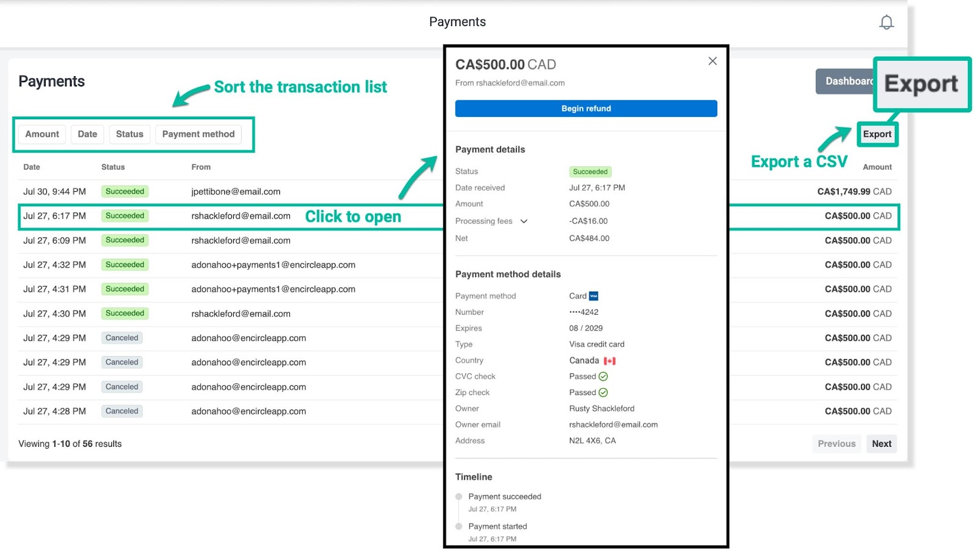Click the Previous page button

(x=836, y=444)
